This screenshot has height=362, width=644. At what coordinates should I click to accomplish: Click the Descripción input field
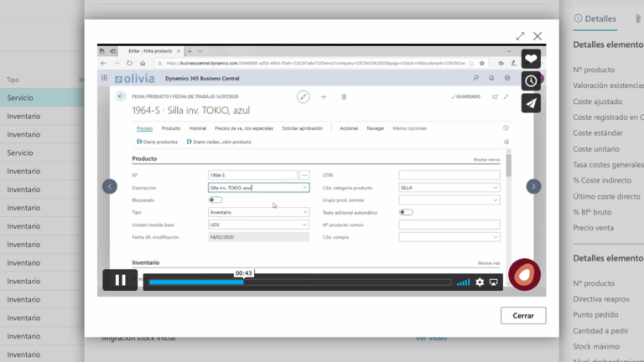click(259, 188)
